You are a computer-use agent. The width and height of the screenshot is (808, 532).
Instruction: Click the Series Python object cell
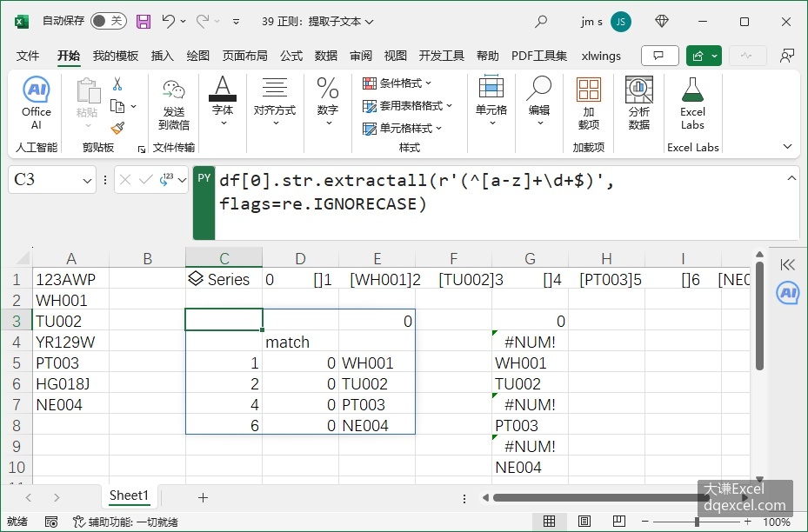224,280
